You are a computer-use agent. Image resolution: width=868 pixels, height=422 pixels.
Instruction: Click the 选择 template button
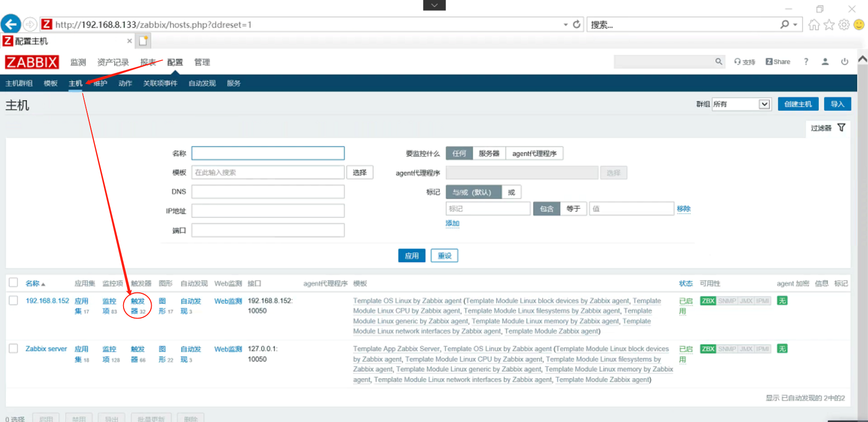[x=360, y=172]
